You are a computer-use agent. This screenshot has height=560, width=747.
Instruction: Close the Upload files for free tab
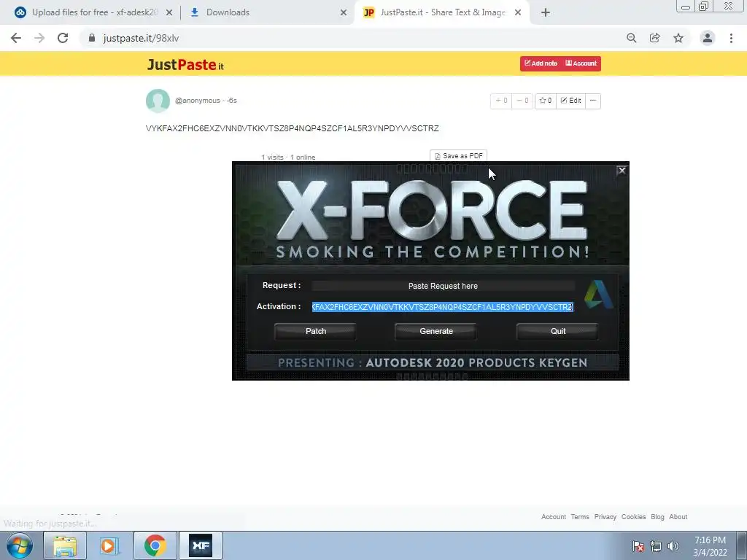169,13
